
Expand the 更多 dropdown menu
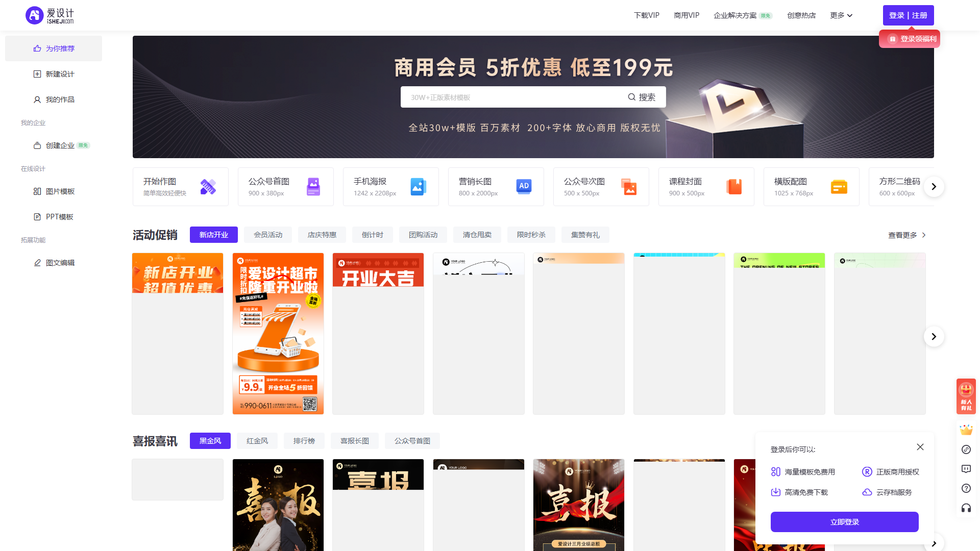[841, 15]
